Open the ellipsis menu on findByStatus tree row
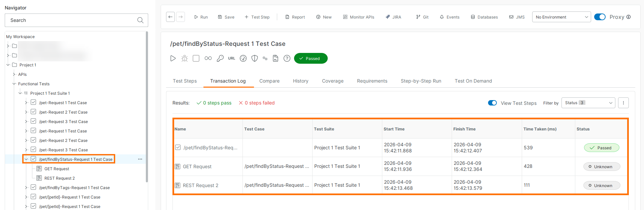644x210 pixels. tap(140, 159)
